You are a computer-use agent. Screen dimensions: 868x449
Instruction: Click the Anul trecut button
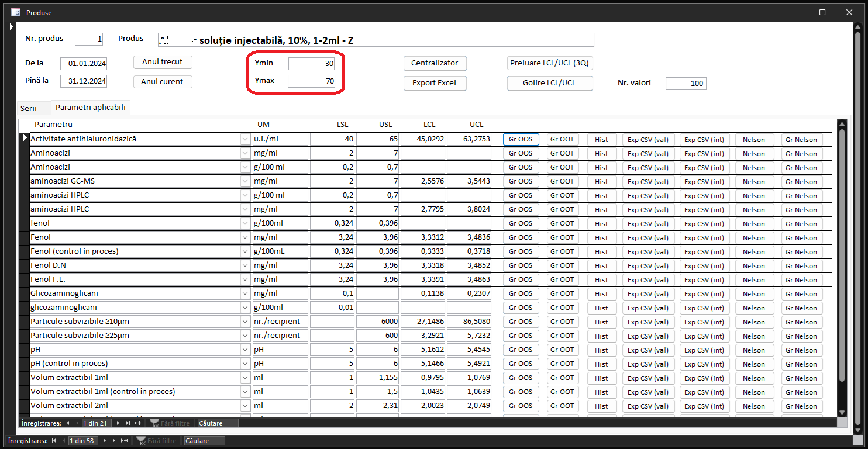pos(163,62)
